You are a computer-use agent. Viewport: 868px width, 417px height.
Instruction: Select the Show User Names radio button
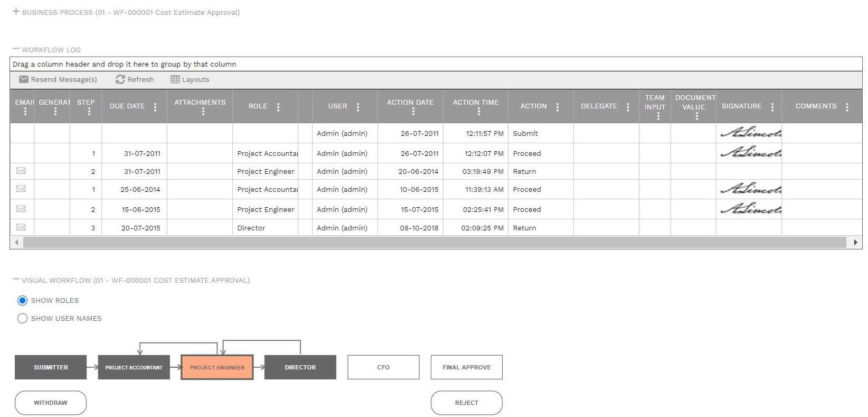[x=22, y=318]
